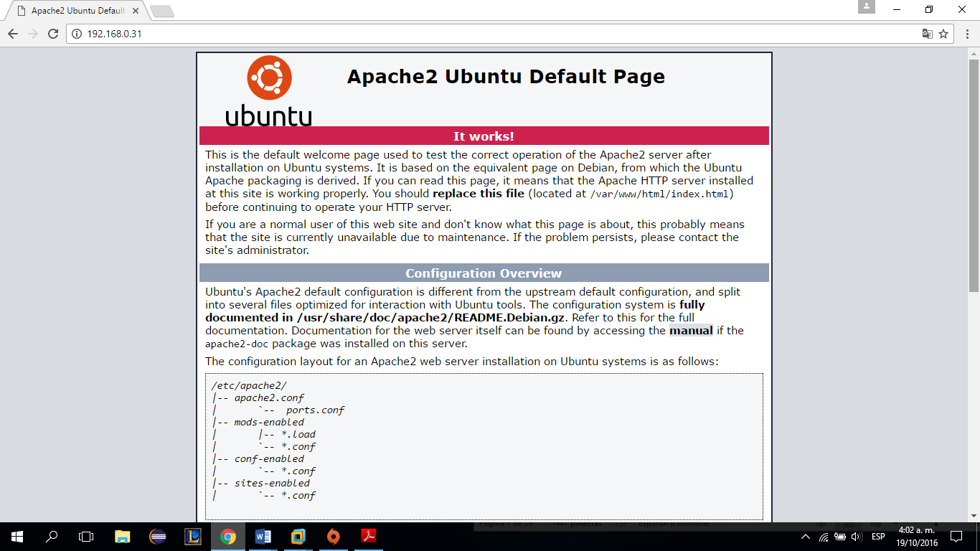Image resolution: width=980 pixels, height=551 pixels.
Task: Click the Chrome user profile button
Action: click(866, 7)
